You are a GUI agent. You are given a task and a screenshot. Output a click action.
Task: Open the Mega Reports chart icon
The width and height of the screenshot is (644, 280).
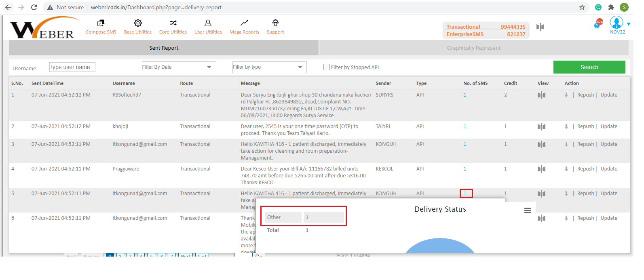click(244, 23)
